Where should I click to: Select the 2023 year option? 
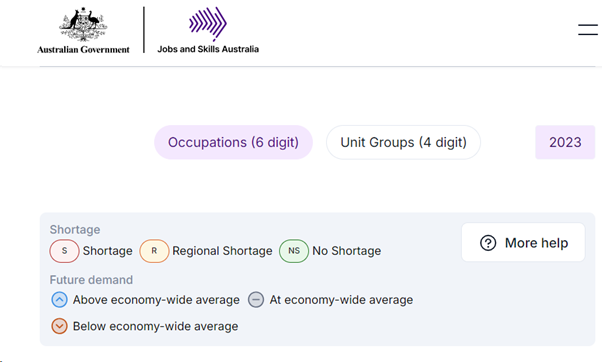pos(565,142)
